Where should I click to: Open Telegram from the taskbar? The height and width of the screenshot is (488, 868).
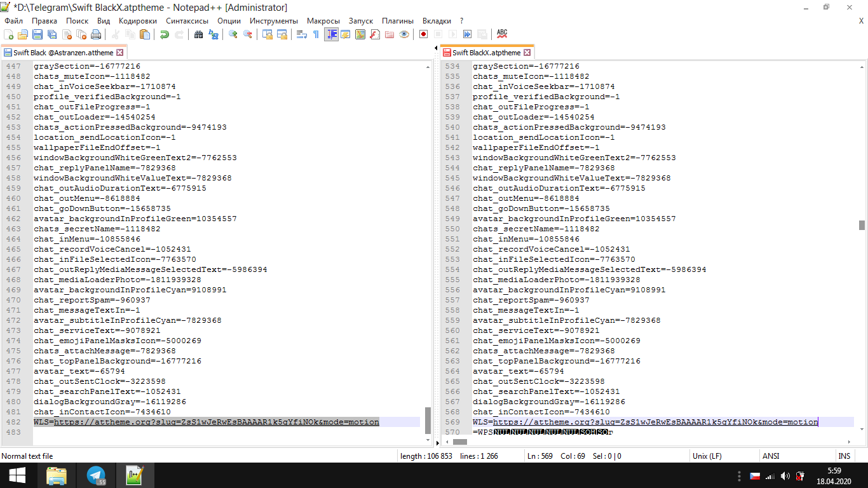click(96, 475)
